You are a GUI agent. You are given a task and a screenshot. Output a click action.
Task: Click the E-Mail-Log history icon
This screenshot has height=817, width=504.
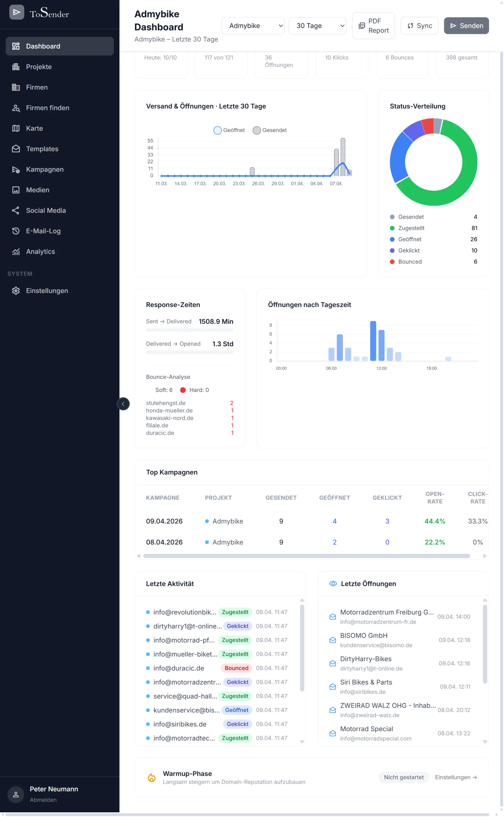click(16, 231)
